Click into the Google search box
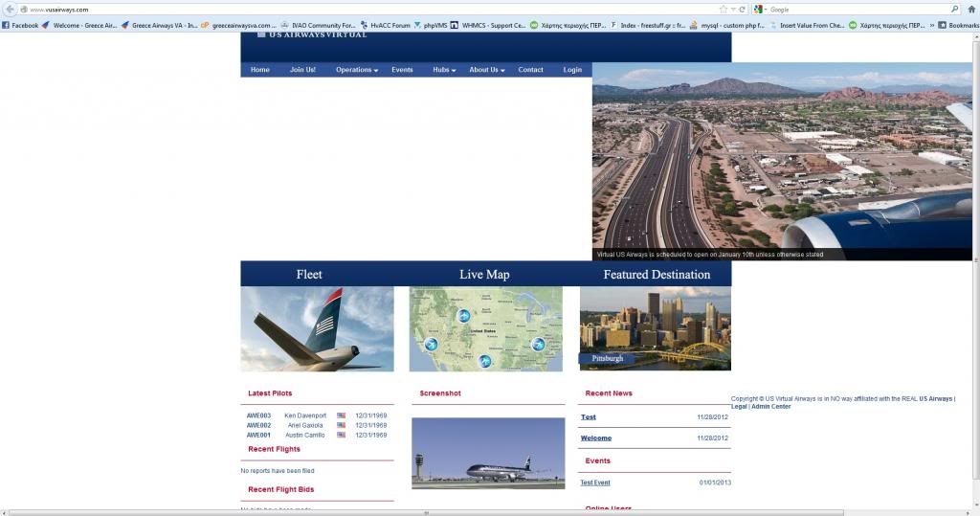The height and width of the screenshot is (516, 980). coord(858,10)
